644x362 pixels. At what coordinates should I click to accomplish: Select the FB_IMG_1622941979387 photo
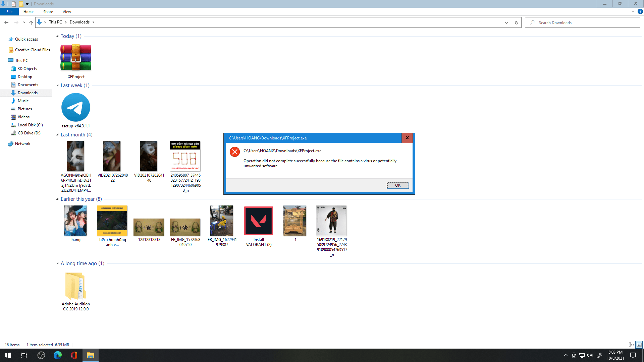[221, 221]
